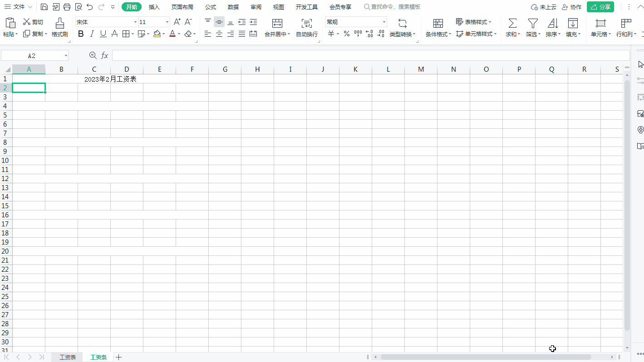Click the Save icon in quick access toolbar
This screenshot has height=362, width=644.
44,7
